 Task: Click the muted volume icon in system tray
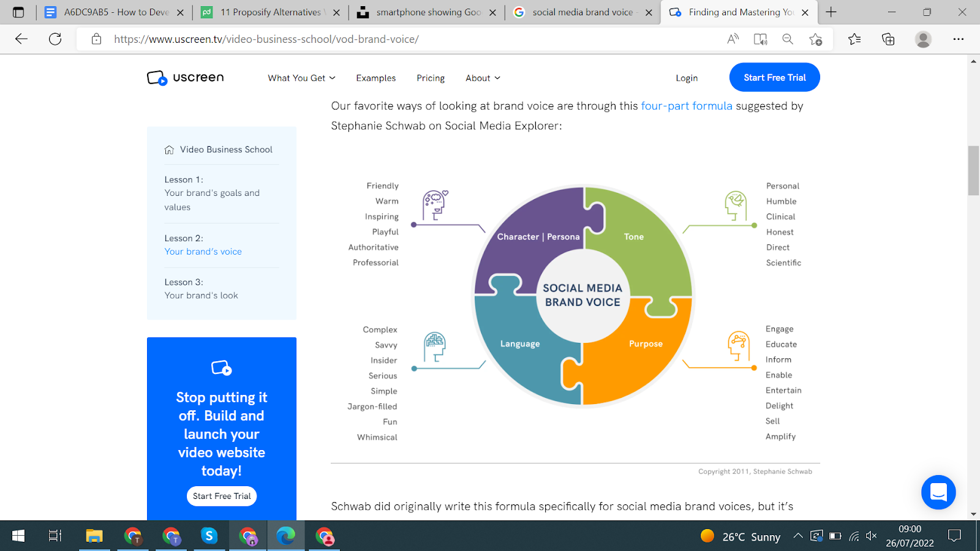coord(872,536)
